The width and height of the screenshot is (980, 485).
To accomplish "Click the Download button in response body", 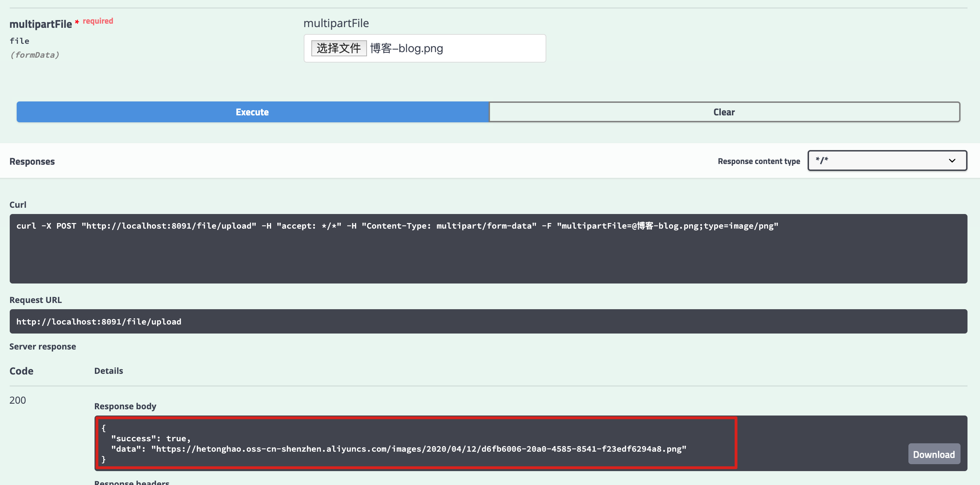I will (934, 454).
